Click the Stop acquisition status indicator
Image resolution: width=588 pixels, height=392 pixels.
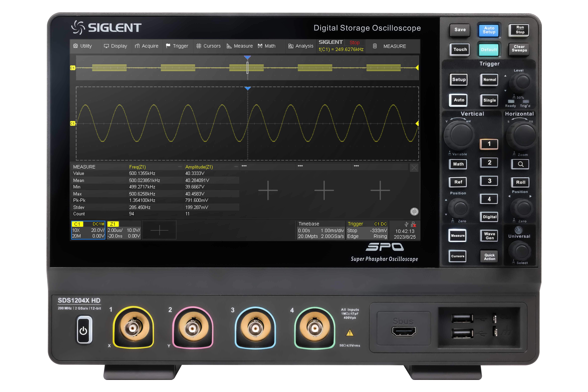354,43
